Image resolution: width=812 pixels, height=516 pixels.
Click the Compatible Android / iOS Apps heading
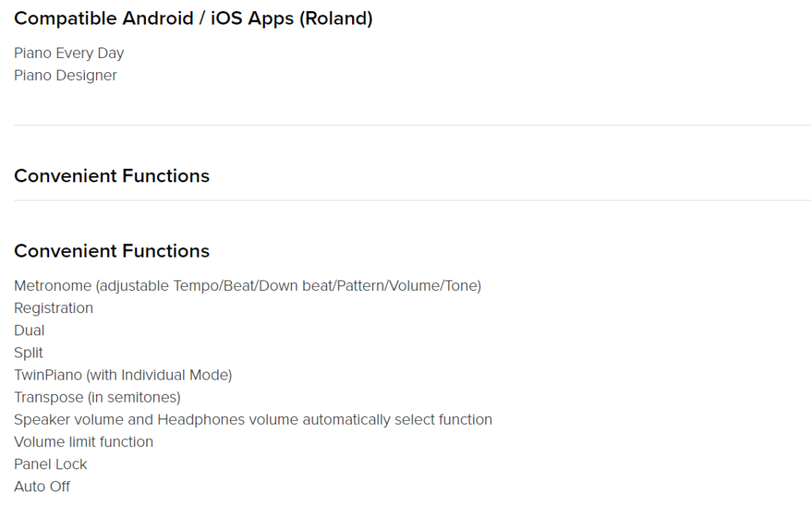pyautogui.click(x=193, y=19)
